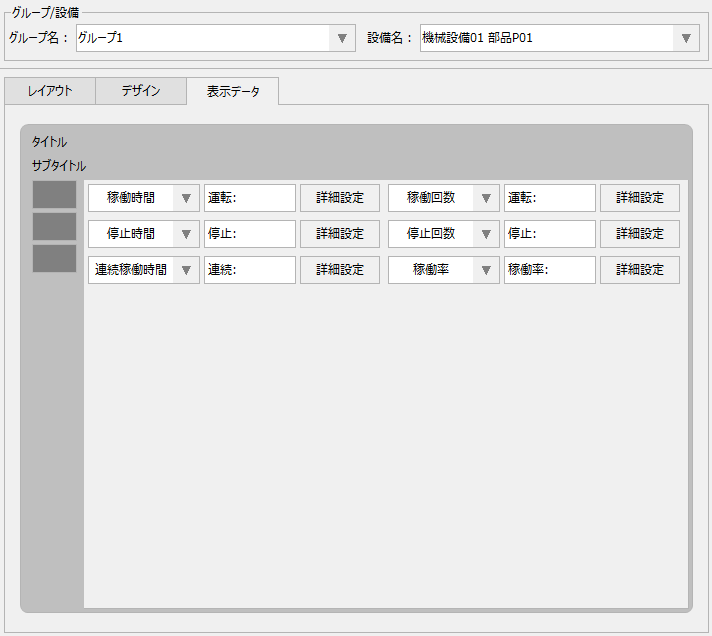
Task: Select the middle gray block beside 停止時間
Action: (x=54, y=227)
